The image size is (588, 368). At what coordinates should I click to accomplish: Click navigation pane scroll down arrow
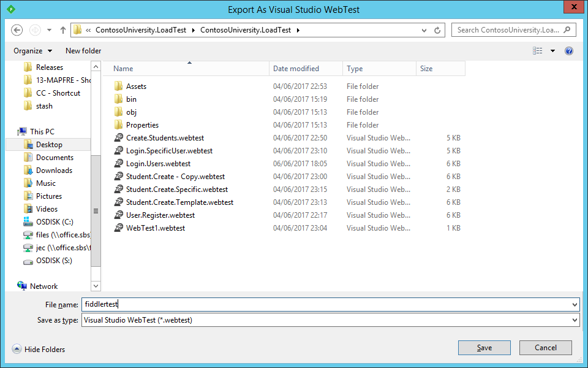click(x=96, y=286)
